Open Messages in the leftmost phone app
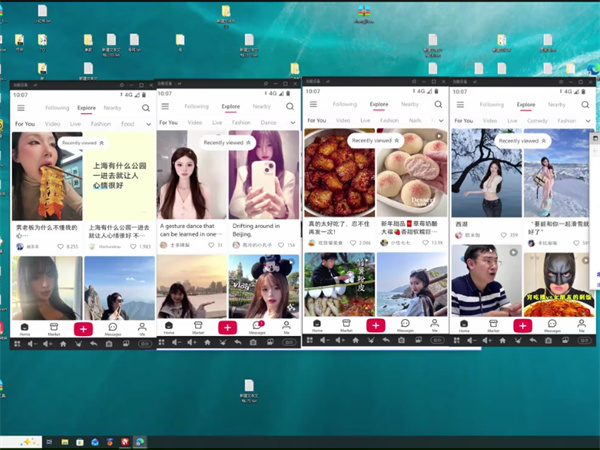The height and width of the screenshot is (450, 600). (113, 329)
